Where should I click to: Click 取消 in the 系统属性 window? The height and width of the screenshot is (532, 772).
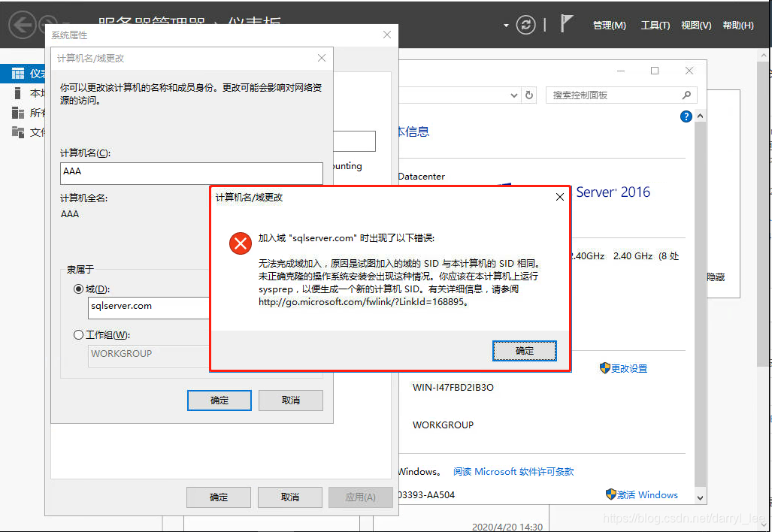coord(290,497)
